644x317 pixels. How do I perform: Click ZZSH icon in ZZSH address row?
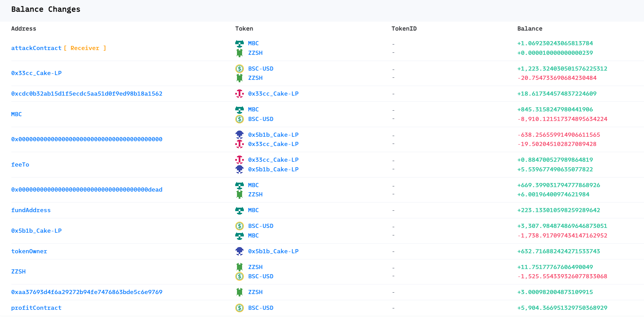(x=239, y=267)
